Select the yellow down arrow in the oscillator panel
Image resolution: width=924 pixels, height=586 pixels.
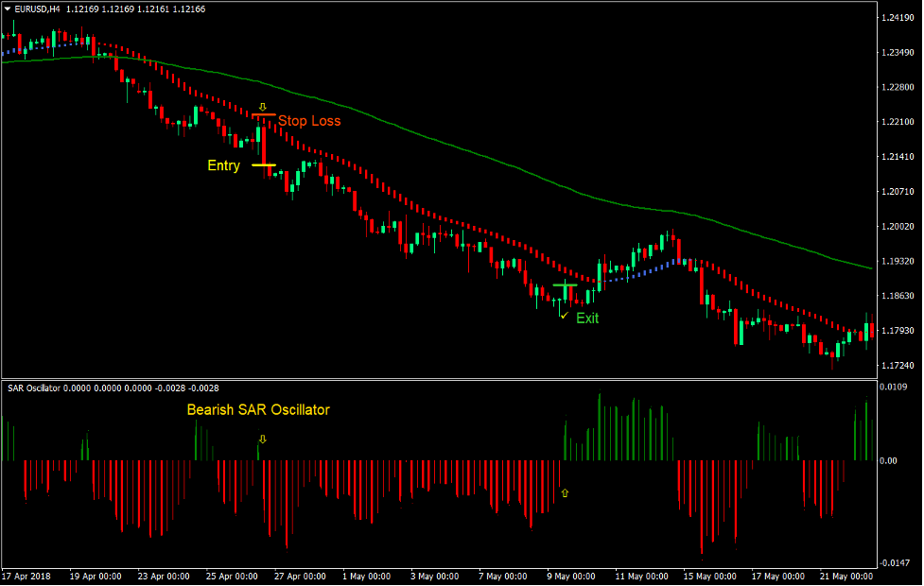tap(262, 438)
